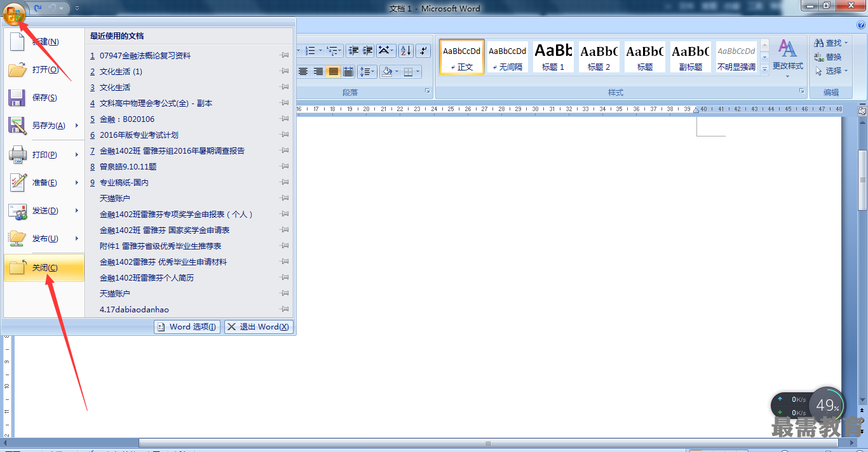868x452 pixels.
Task: Pin the 专业稿纸-国内 document
Action: (x=285, y=183)
